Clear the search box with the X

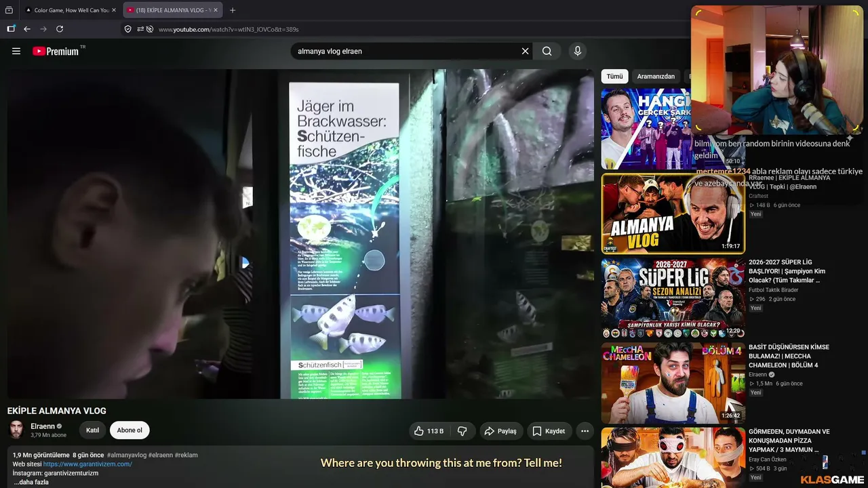tap(525, 51)
